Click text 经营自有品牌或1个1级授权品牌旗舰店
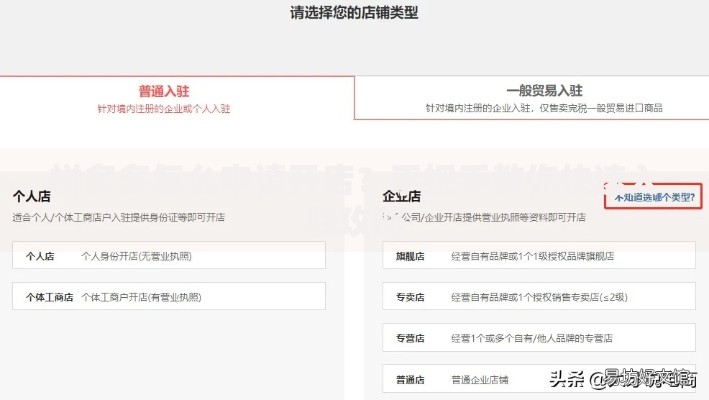Screen dimensions: 709x400 [x=532, y=256]
